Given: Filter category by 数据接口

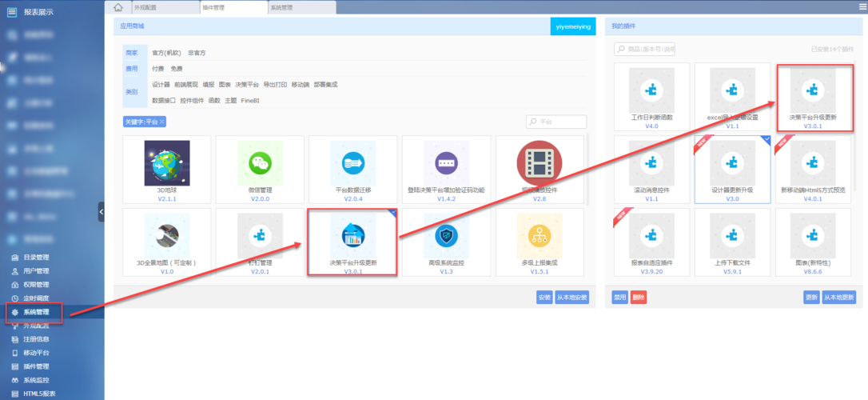Looking at the screenshot, I should [x=164, y=101].
